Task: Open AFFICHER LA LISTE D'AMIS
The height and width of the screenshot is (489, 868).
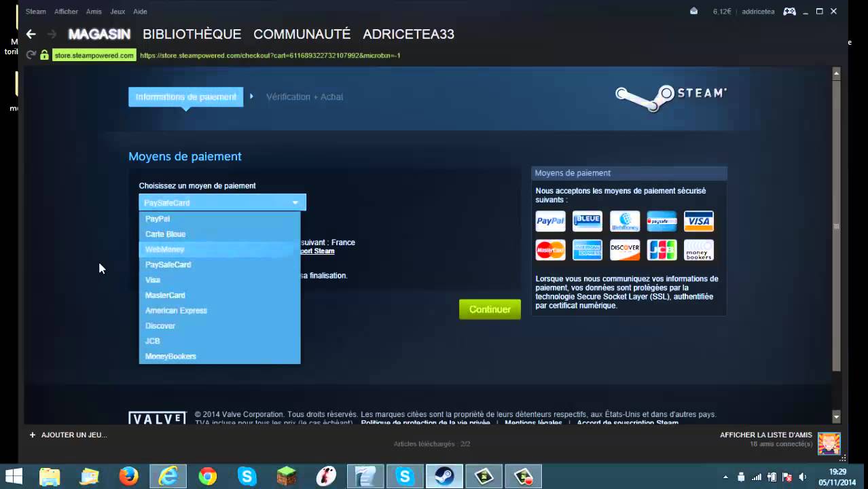Action: pos(766,435)
